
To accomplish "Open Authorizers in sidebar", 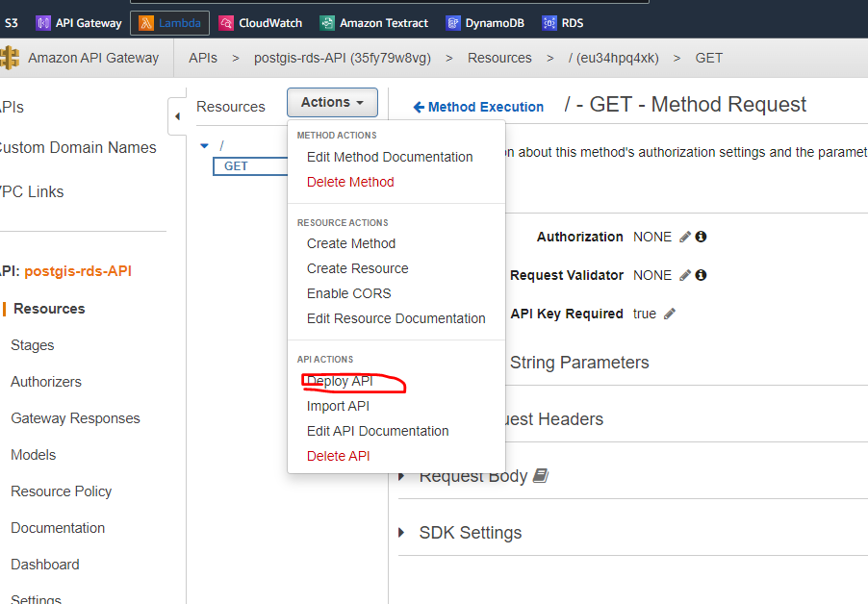I will pos(46,382).
